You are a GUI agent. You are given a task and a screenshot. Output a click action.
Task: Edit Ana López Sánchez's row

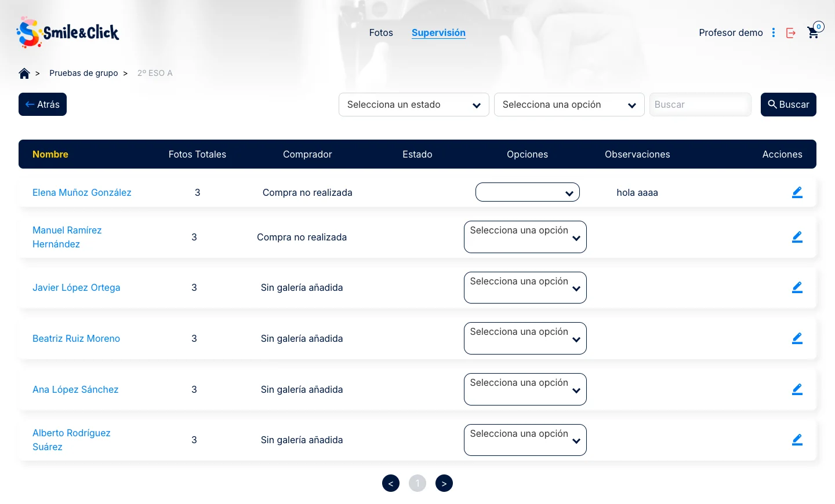click(797, 389)
